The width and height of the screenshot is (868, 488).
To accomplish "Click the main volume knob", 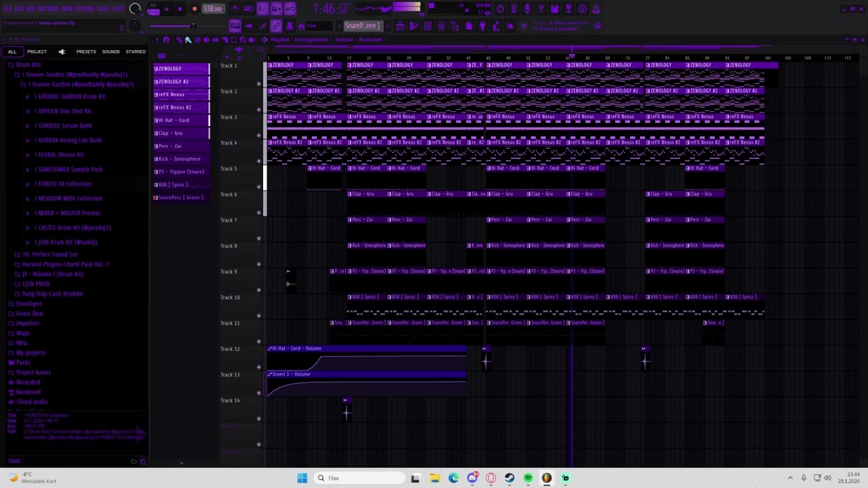I will (135, 9).
